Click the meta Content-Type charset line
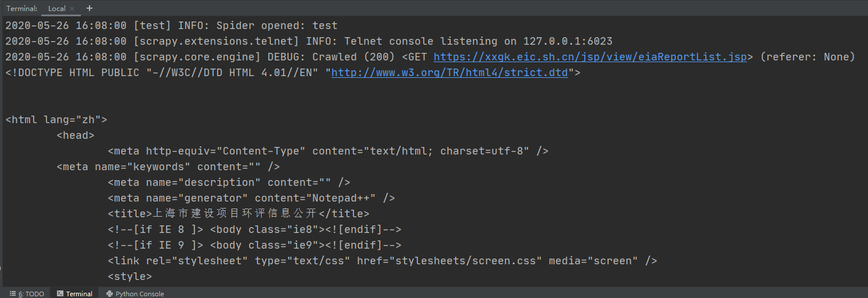The height and width of the screenshot is (298, 868). 328,151
